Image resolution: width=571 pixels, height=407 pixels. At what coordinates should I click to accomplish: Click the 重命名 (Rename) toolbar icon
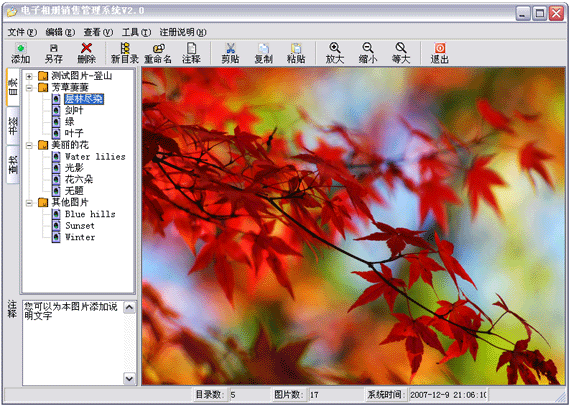tap(158, 53)
